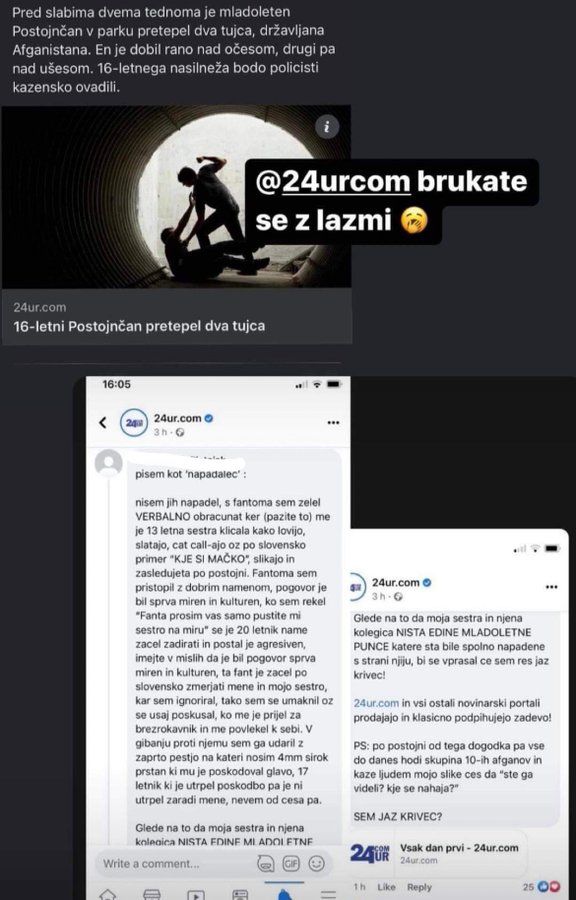Viewport: 576px width, 900px height.
Task: Open the three-dot menu in right post header
Action: point(551,587)
